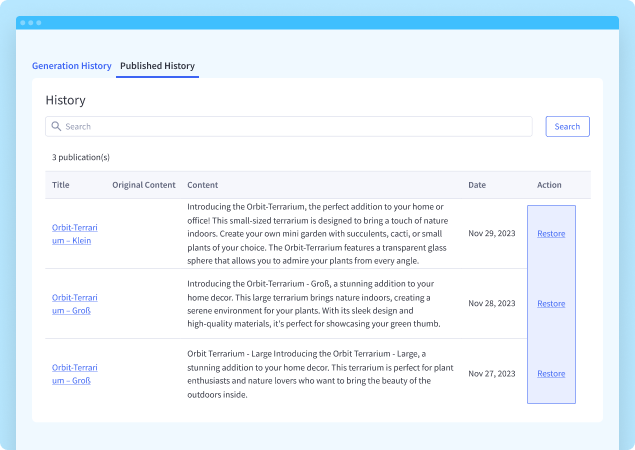
Task: Click the 3 publication(s) count label
Action: tap(81, 157)
